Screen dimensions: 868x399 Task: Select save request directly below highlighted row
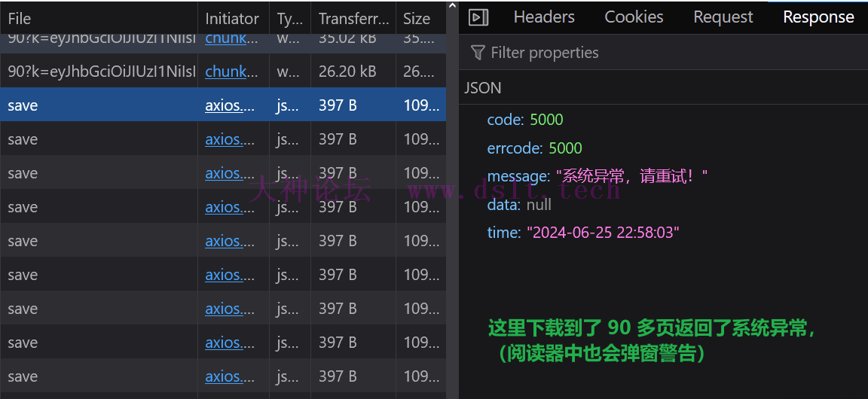[98, 139]
